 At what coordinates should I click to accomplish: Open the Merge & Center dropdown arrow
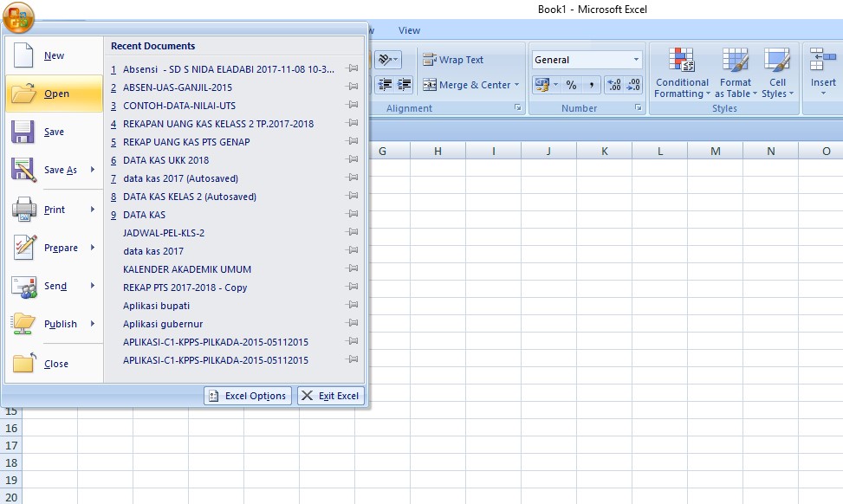click(x=516, y=85)
